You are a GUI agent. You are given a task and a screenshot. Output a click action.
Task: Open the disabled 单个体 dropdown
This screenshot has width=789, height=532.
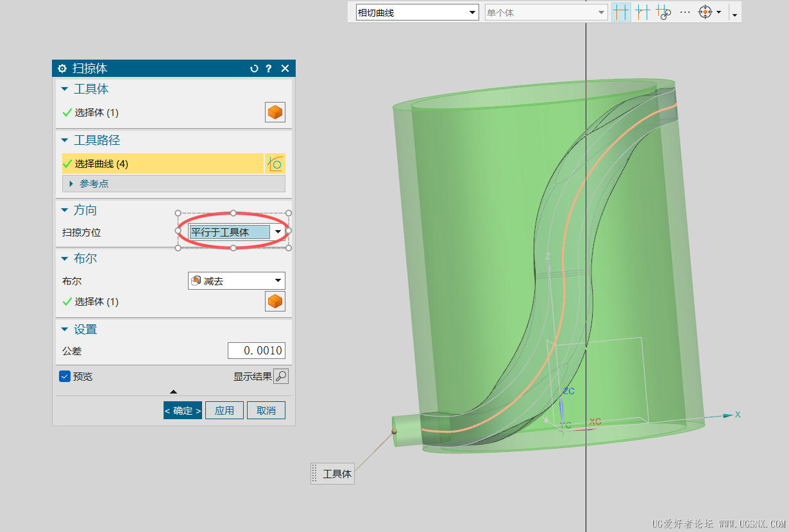[x=546, y=12]
